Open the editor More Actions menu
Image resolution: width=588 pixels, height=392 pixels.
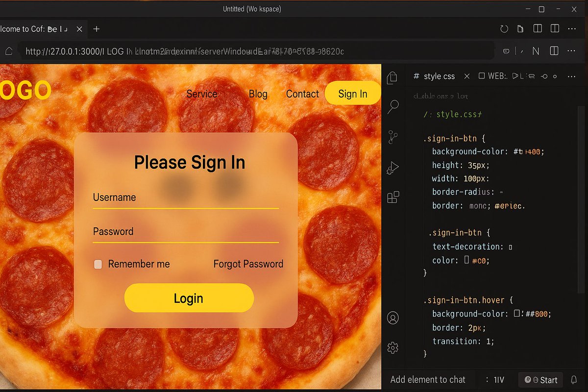pos(571,76)
